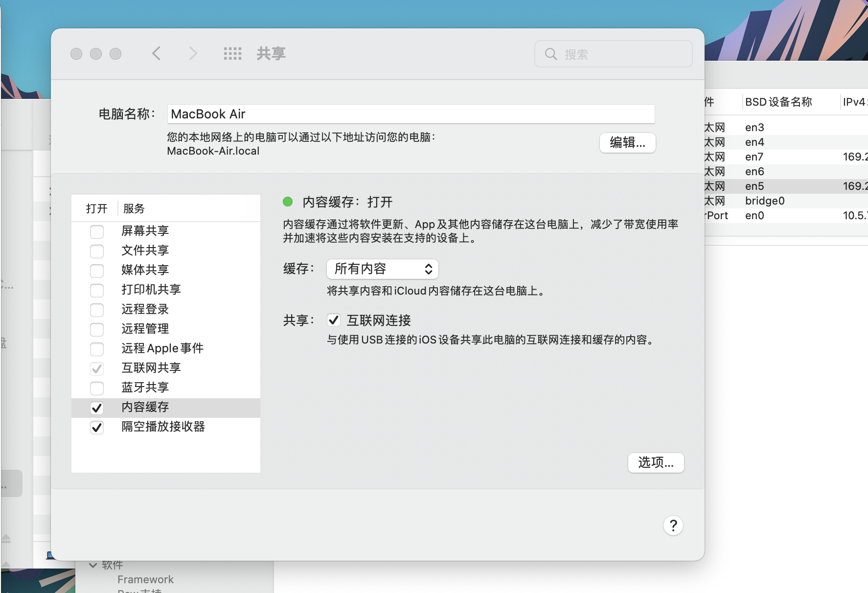This screenshot has width=868, height=593.
Task: Open the show-all preferences grid icon
Action: pyautogui.click(x=232, y=53)
